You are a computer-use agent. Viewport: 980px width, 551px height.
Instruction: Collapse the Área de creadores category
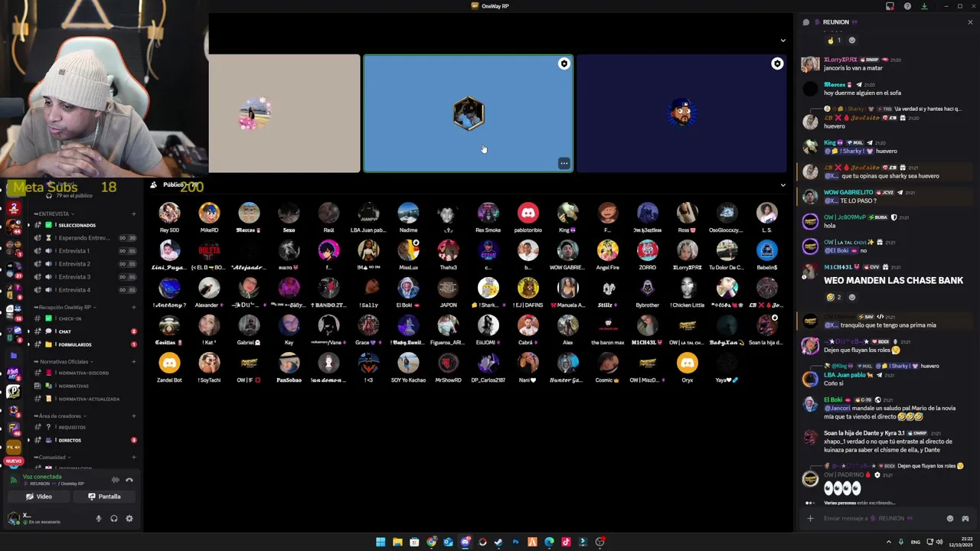pos(60,416)
